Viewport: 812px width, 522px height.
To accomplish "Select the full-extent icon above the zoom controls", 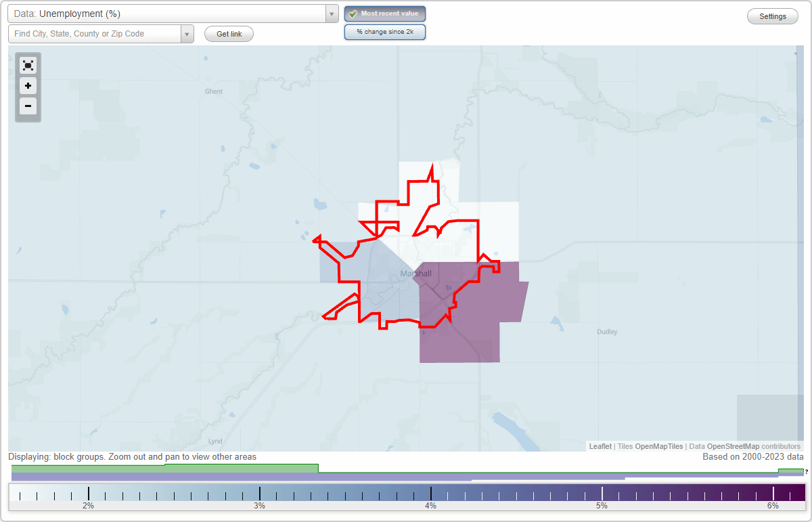I will click(x=28, y=65).
